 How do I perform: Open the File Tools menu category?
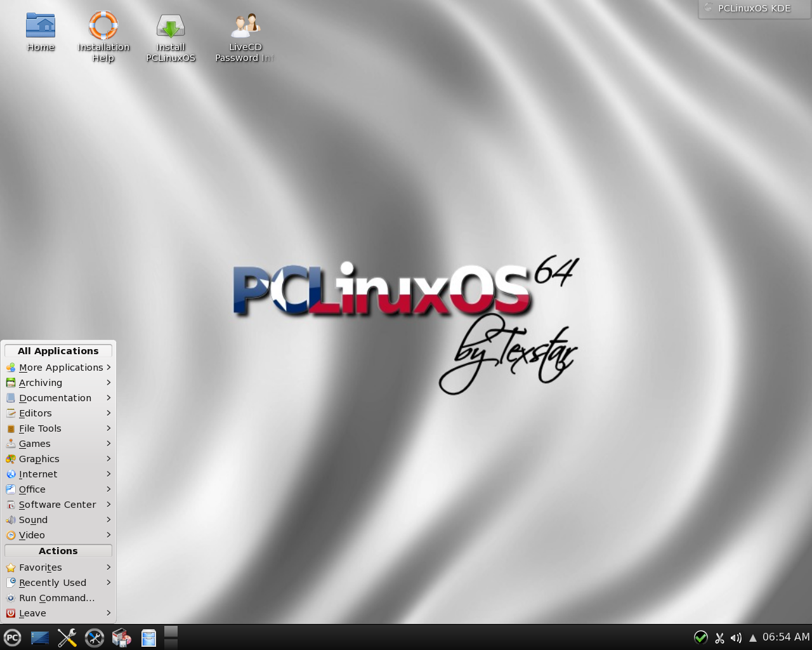(58, 428)
